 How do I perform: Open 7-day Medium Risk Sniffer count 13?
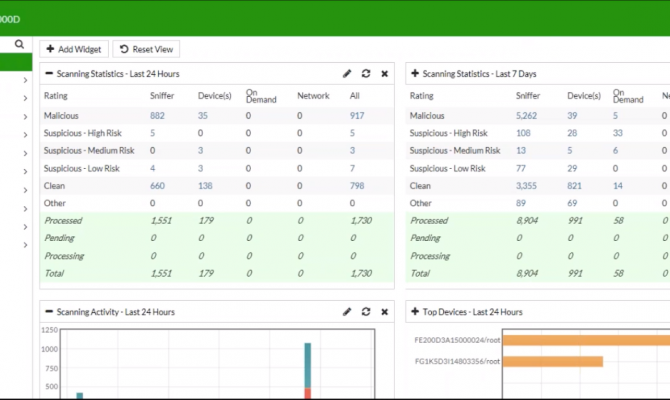coord(521,150)
